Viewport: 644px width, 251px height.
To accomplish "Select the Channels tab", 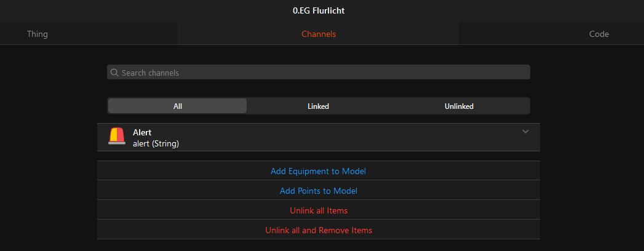I will coord(319,34).
